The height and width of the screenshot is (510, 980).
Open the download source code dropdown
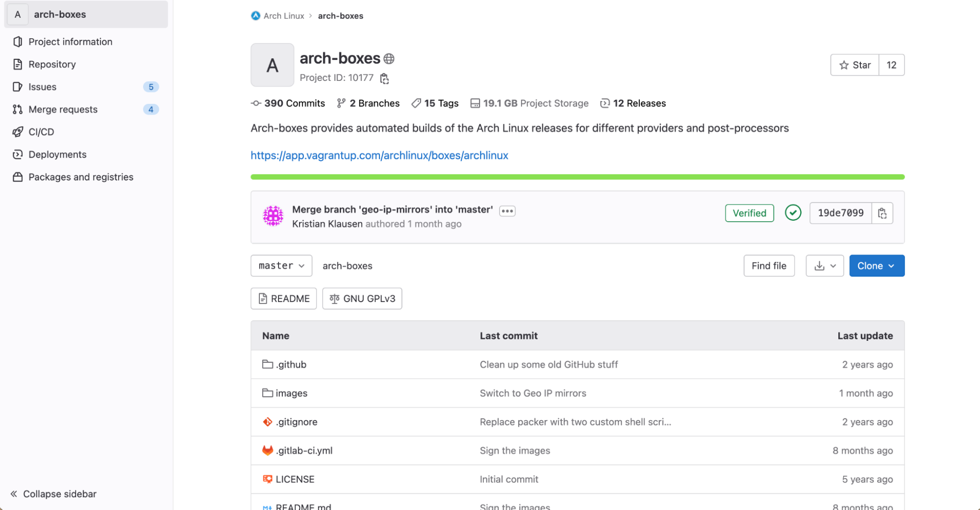tap(825, 266)
